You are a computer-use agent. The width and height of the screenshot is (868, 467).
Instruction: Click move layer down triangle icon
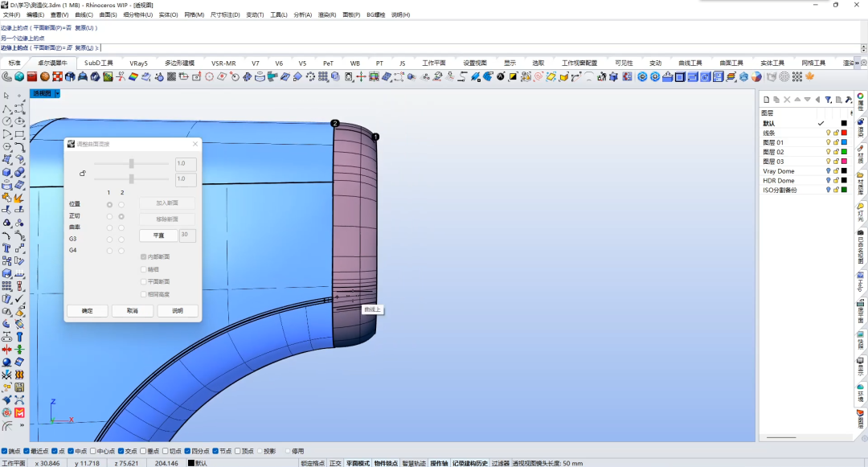click(807, 100)
